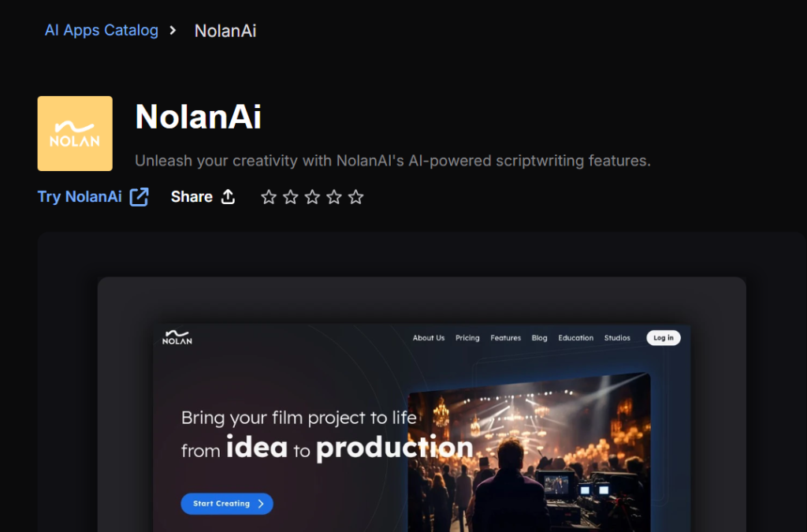Image resolution: width=807 pixels, height=532 pixels.
Task: Click the Share button
Action: tap(203, 196)
